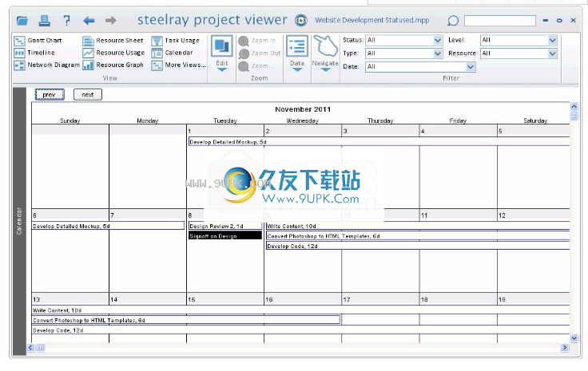Open Resource Sheet view
Screen dimensions: 588x371
click(x=113, y=41)
